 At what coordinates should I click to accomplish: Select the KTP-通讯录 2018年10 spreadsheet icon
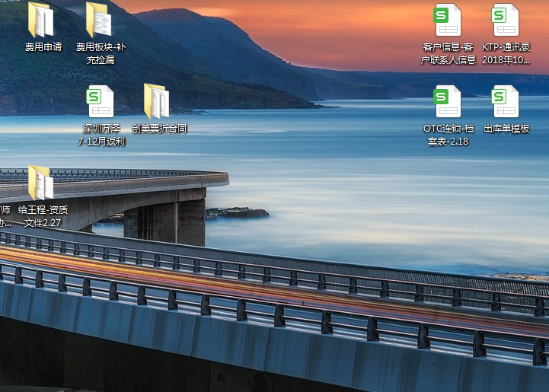click(506, 21)
